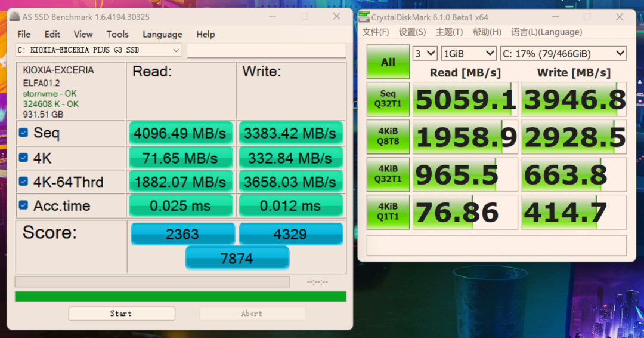The width and height of the screenshot is (644, 338).
Task: Click CrystalDiskMark Seq write value 3946.8
Action: pyautogui.click(x=574, y=99)
